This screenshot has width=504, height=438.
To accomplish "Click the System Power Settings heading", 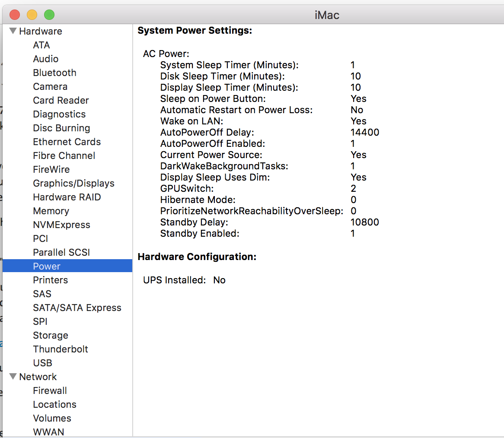I will click(x=195, y=31).
